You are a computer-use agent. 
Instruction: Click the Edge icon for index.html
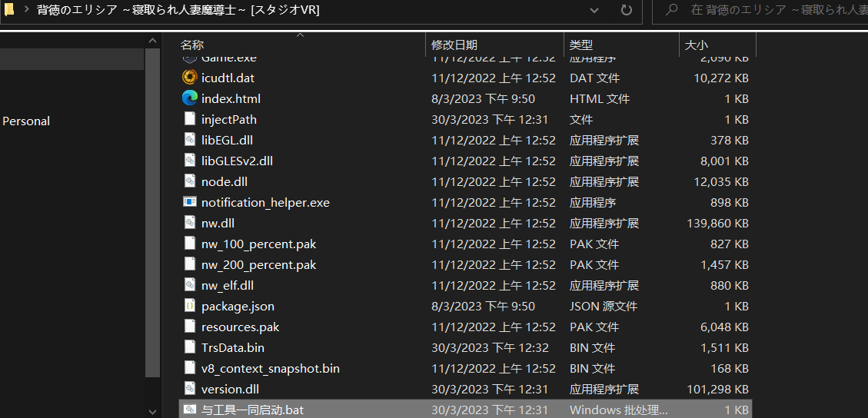tap(190, 98)
